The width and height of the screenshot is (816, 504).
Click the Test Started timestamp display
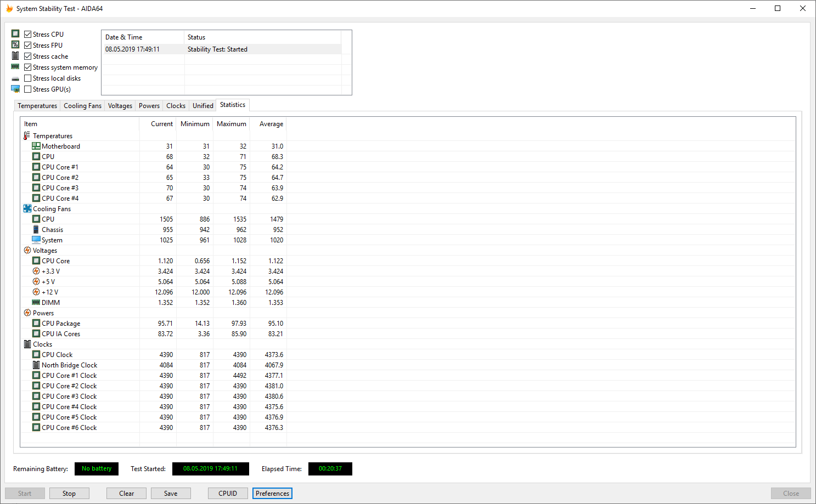211,469
